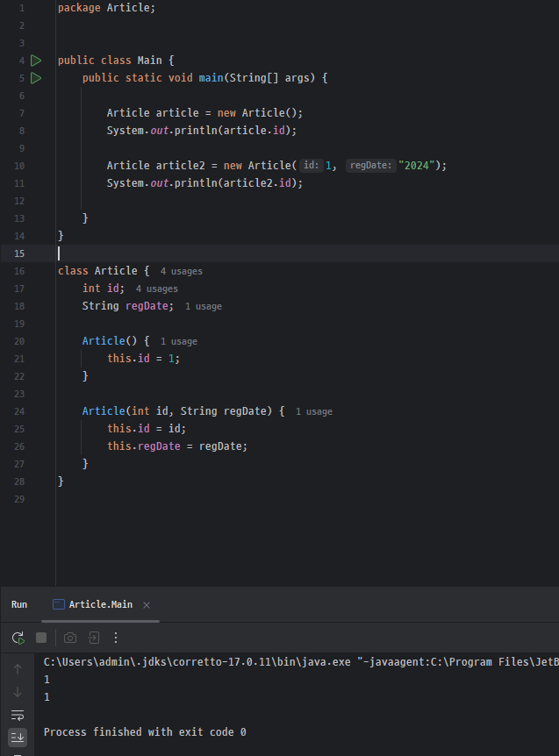Click 'Process finished with exit code 0'
This screenshot has width=559, height=756.
[x=145, y=732]
